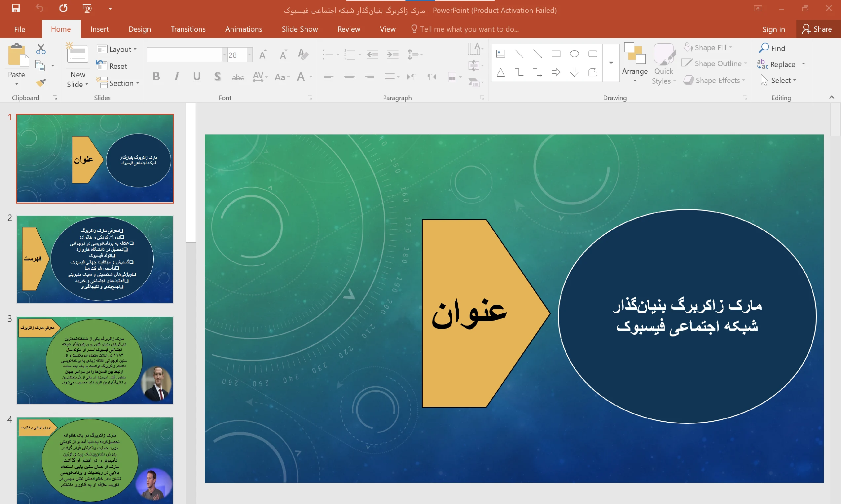841x504 pixels.
Task: Cut selection with the scissors icon
Action: tap(41, 49)
